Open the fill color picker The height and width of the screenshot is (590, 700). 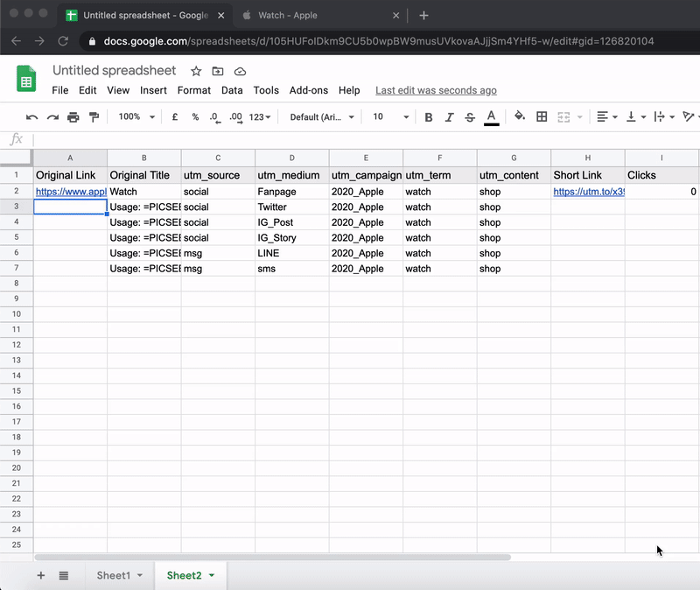pos(519,116)
